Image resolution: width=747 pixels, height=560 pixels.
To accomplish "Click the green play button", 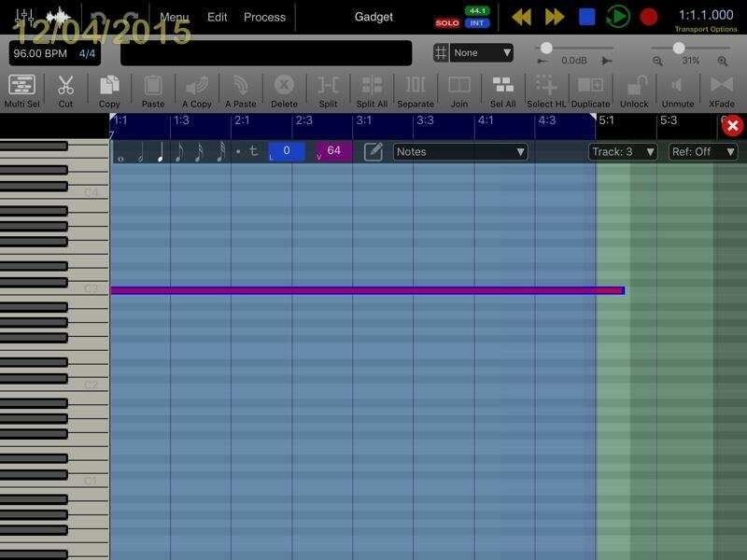I will click(618, 17).
